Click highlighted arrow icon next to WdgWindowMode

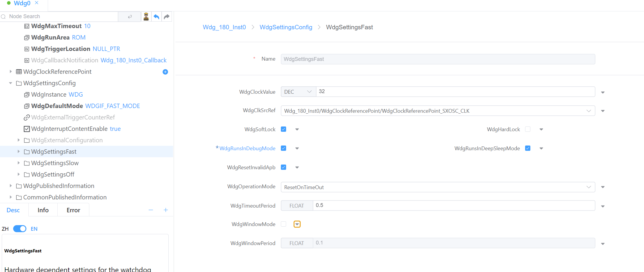pos(297,224)
